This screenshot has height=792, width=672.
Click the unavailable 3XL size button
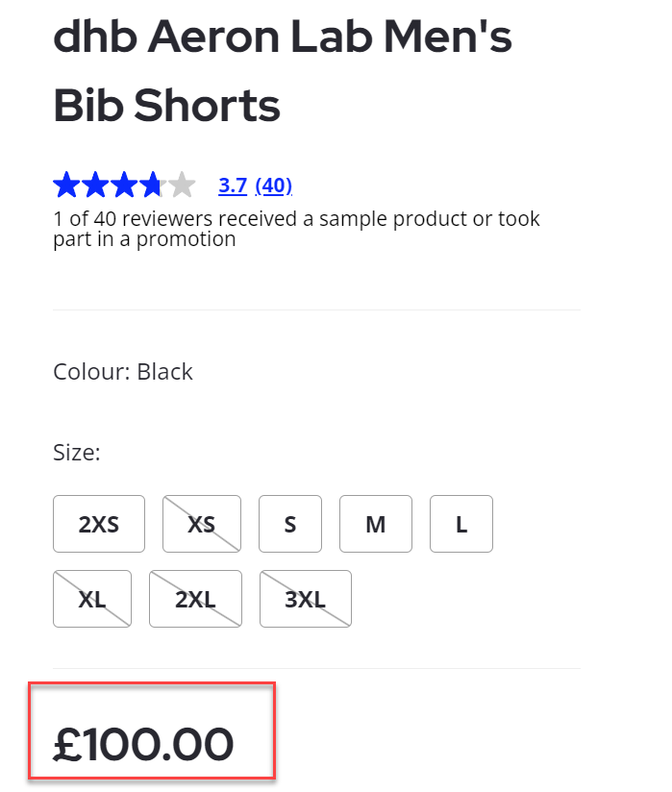tap(306, 599)
